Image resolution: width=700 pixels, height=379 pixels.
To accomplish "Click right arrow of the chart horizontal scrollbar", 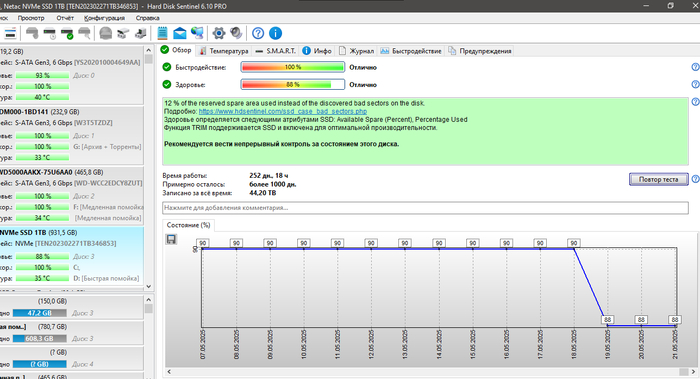I will 694,371.
